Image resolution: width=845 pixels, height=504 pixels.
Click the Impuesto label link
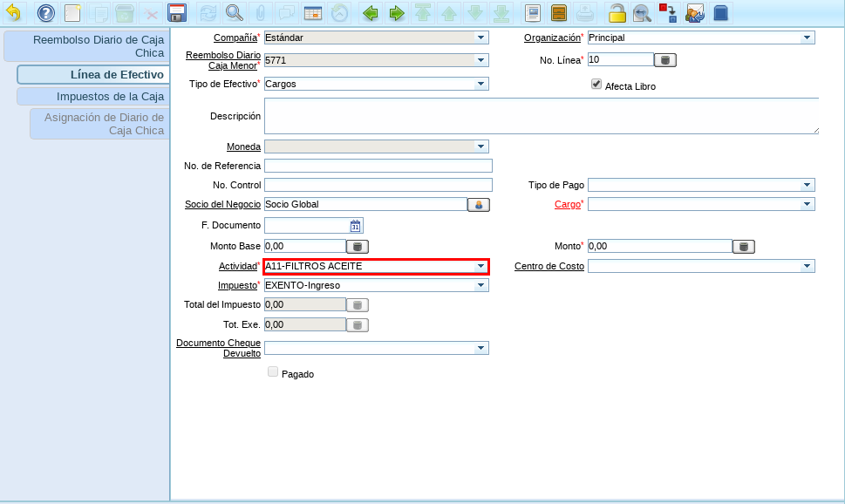point(237,286)
